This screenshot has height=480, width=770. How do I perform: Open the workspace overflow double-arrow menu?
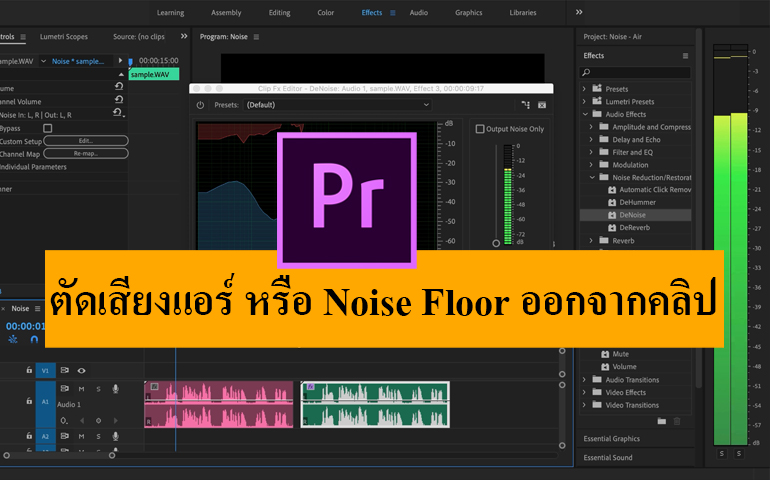(x=579, y=12)
